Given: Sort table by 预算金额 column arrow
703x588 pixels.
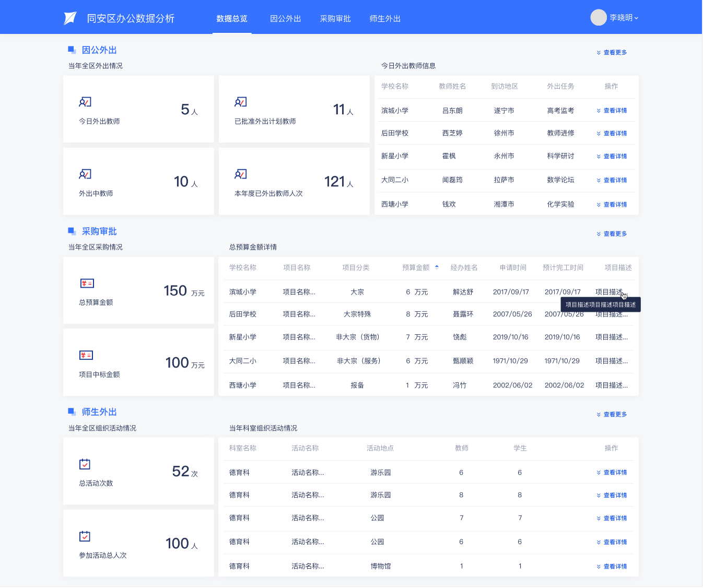Looking at the screenshot, I should (x=437, y=267).
